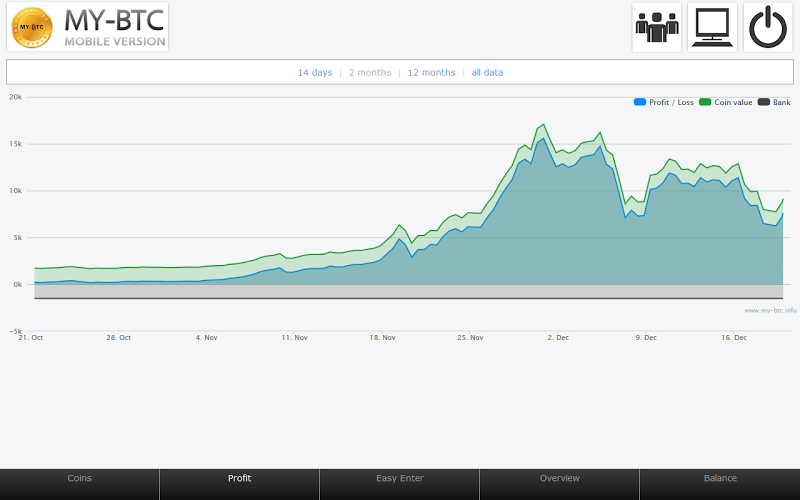Screen dimensions: 800x500
Task: Select the 14 days time range
Action: point(315,73)
